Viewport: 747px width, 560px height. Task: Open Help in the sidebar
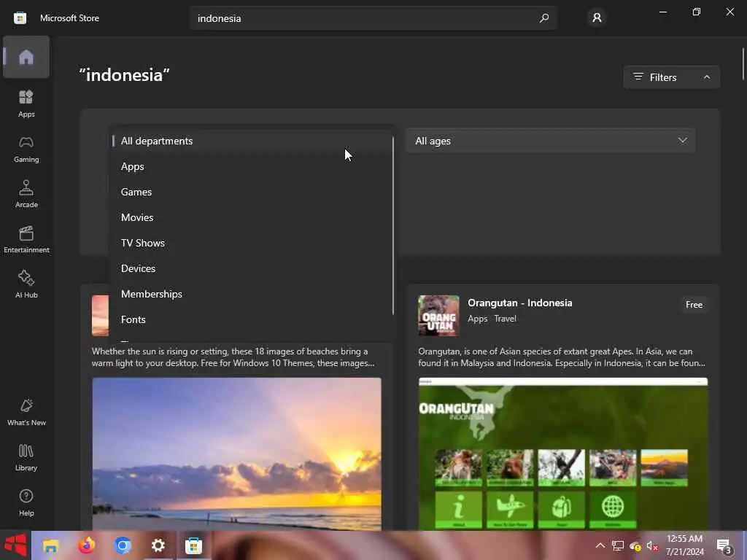(x=26, y=502)
